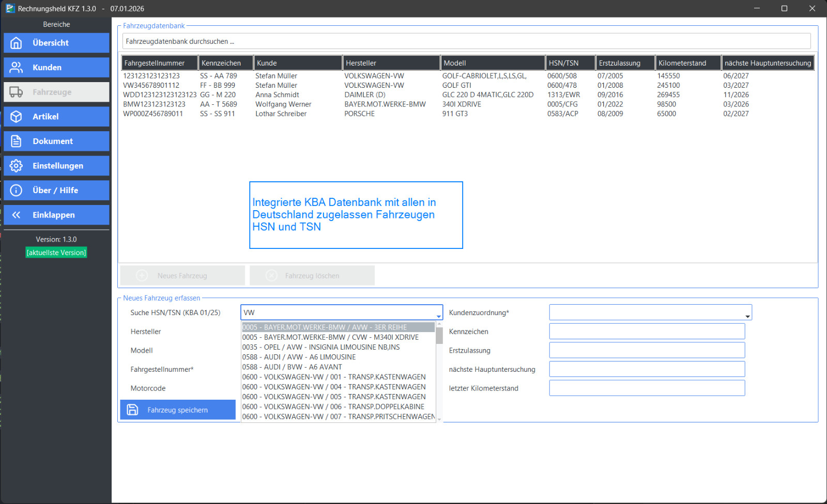Click the cube icon next to Artikel

17,117
